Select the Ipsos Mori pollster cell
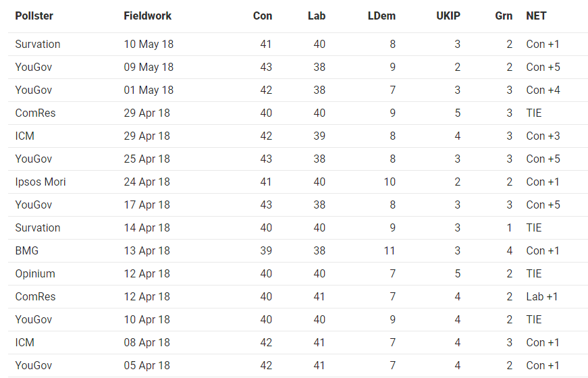This screenshot has width=588, height=378. point(41,182)
